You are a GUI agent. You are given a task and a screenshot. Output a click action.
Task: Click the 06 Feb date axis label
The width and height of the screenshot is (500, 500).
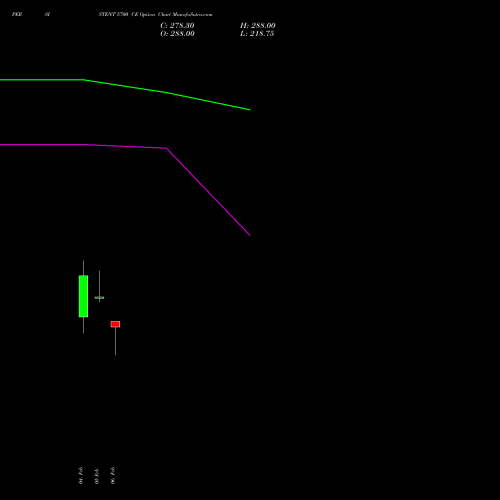pos(113,475)
